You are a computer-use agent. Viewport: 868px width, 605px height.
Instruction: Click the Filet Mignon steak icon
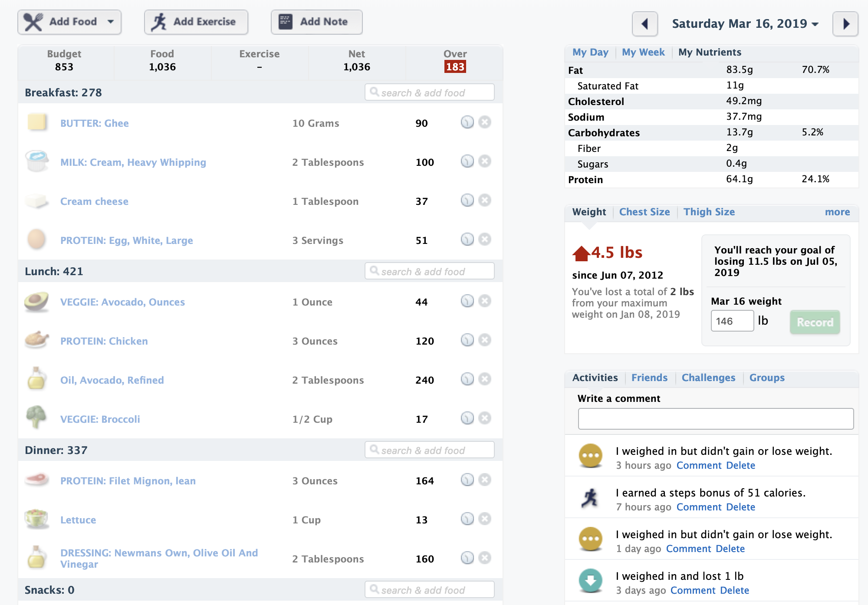click(x=36, y=480)
